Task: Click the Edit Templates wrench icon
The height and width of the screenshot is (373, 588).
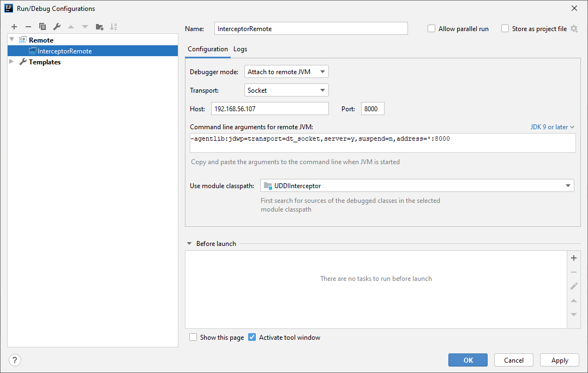Action: tap(57, 27)
